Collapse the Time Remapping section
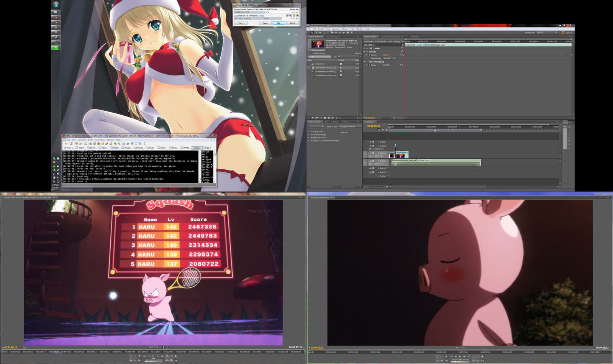613x364 pixels. point(364,62)
